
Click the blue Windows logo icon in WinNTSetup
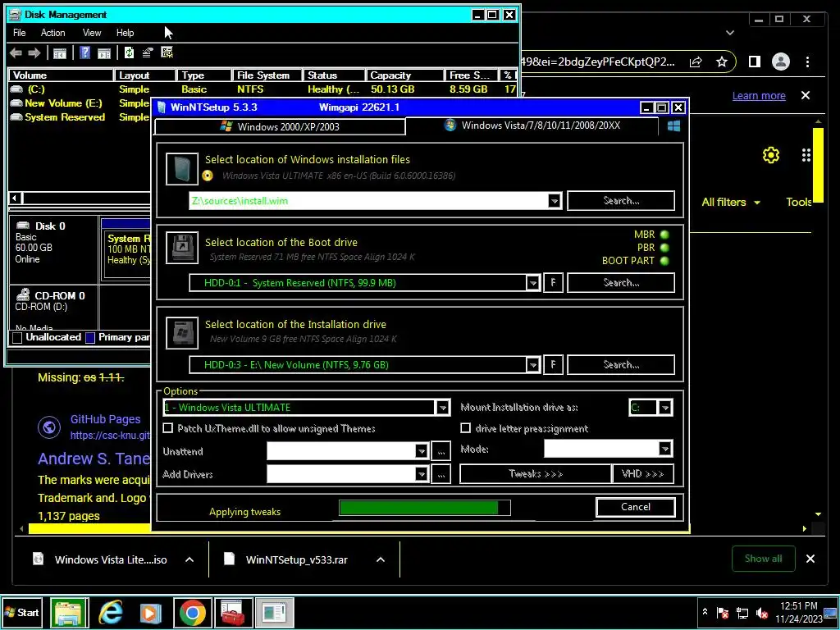673,126
